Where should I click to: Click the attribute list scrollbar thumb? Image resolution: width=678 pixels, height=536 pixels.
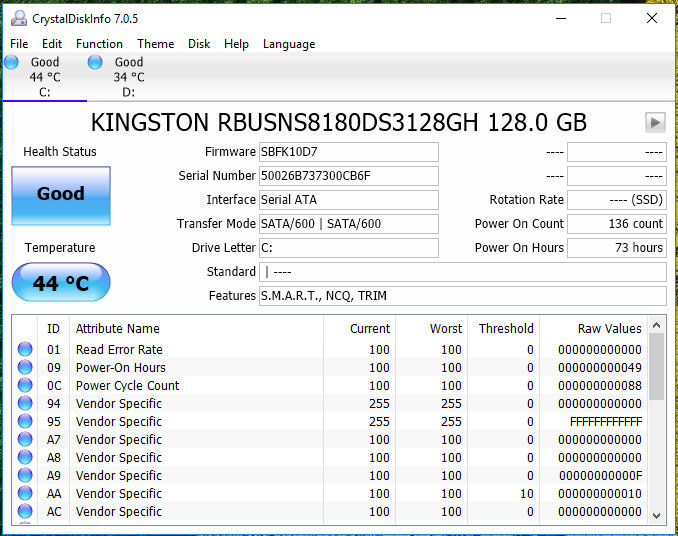(656, 367)
